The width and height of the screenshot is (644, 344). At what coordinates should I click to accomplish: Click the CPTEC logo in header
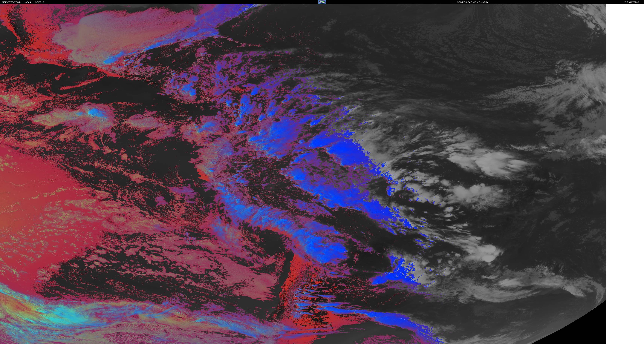tap(322, 2)
